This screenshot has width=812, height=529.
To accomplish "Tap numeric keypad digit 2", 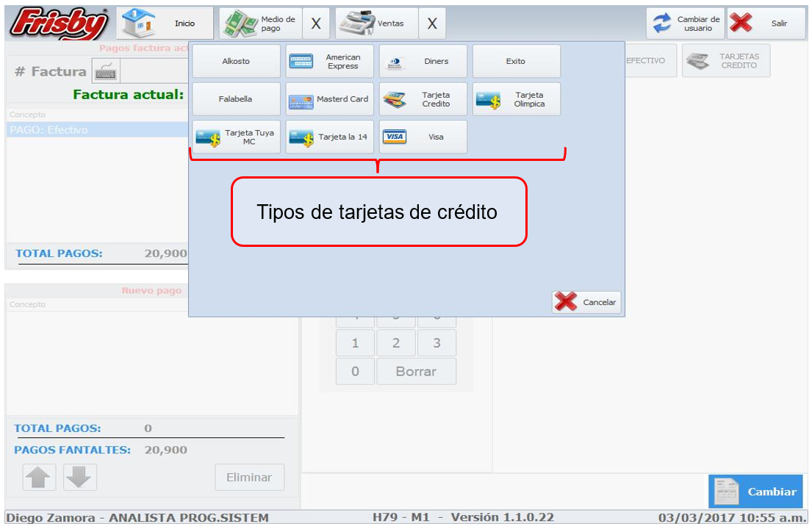I will 396,342.
